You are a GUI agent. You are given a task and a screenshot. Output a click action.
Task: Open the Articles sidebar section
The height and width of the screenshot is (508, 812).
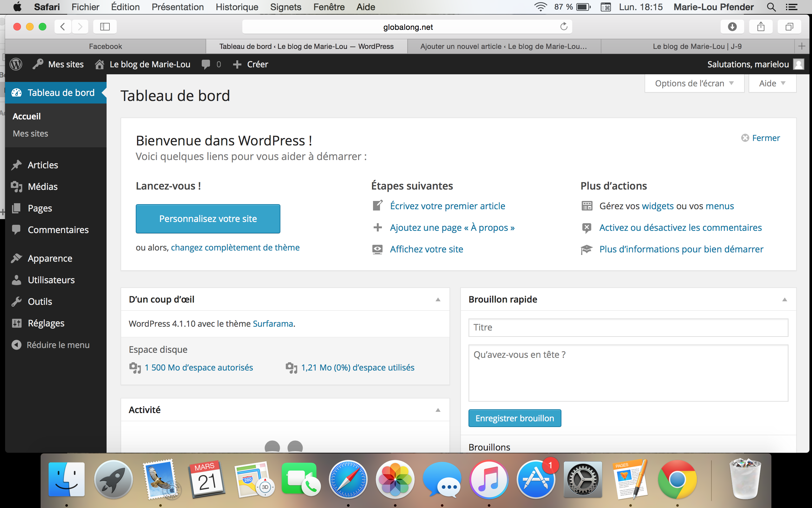(x=56, y=165)
